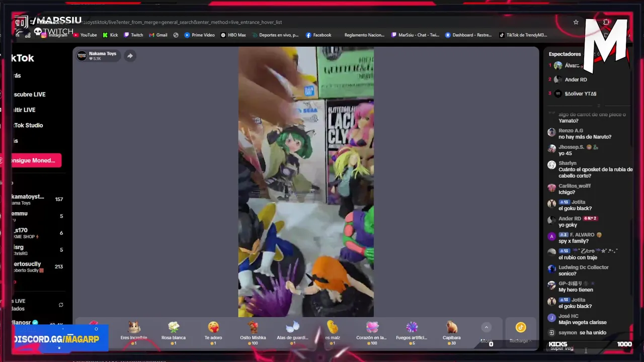This screenshot has height=362, width=644.
Task: Open the Twitch bookmark
Action: pos(133,35)
